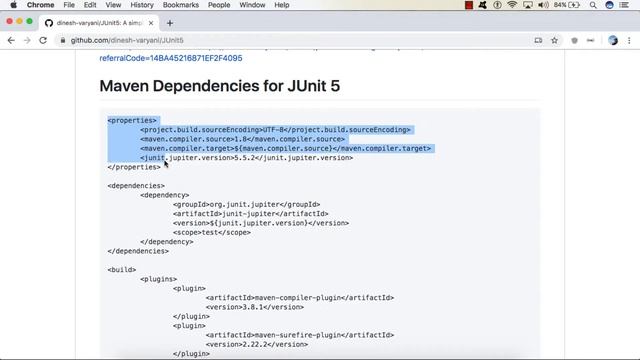Click the closing </dependencies> tag
Screen dimensions: 640x360
[x=138, y=251]
